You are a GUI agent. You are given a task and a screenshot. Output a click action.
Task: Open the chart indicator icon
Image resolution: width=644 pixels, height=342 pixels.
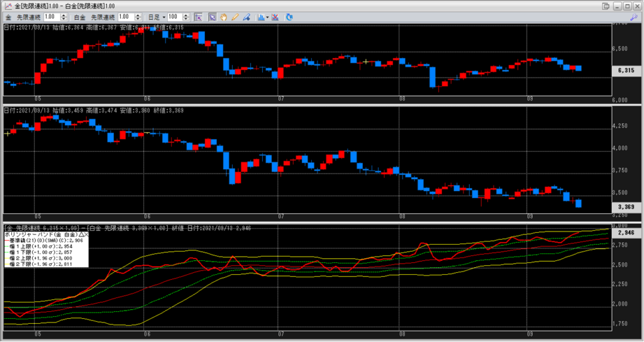(x=260, y=17)
